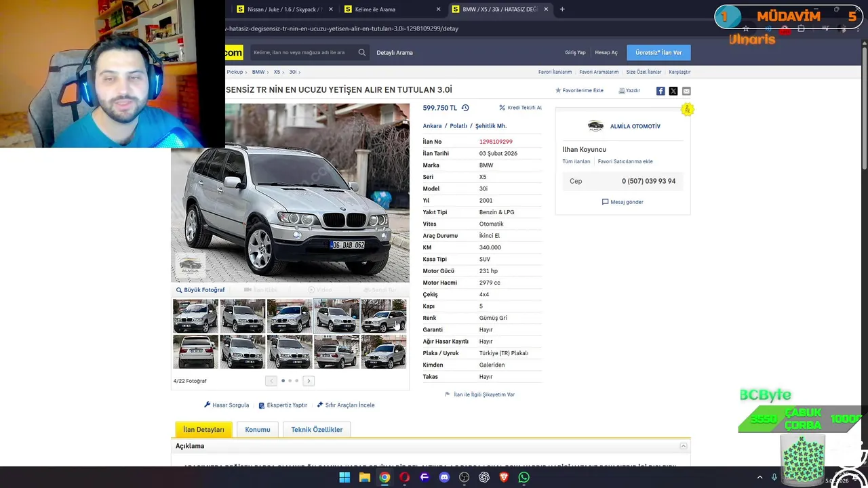The height and width of the screenshot is (488, 868).
Task: Collapse the Açıklama section chevron
Action: coord(684,446)
